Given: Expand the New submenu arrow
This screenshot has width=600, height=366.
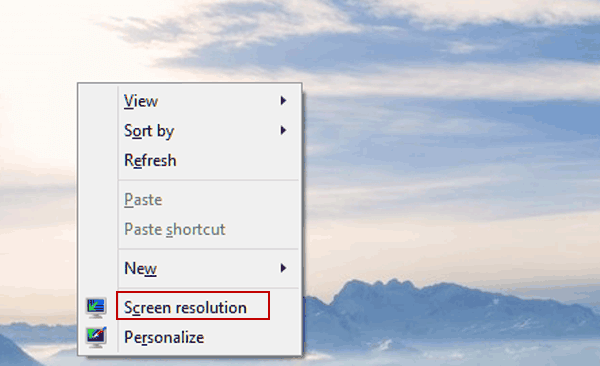Looking at the screenshot, I should coord(283,268).
